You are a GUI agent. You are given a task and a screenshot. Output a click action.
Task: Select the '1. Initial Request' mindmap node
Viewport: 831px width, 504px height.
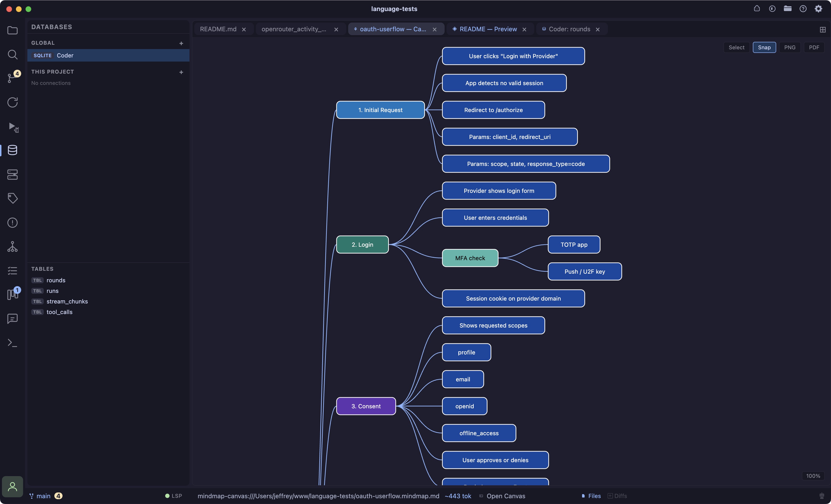coord(380,110)
